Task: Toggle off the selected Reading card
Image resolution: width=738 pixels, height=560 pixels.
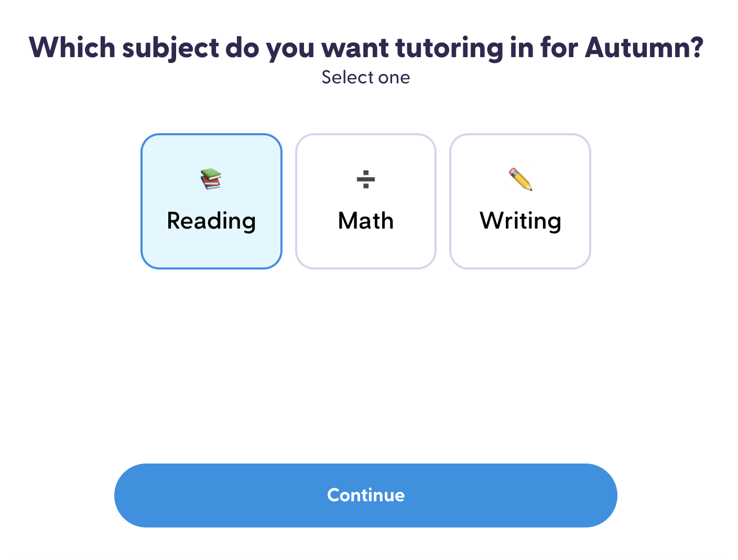Action: coord(211,201)
